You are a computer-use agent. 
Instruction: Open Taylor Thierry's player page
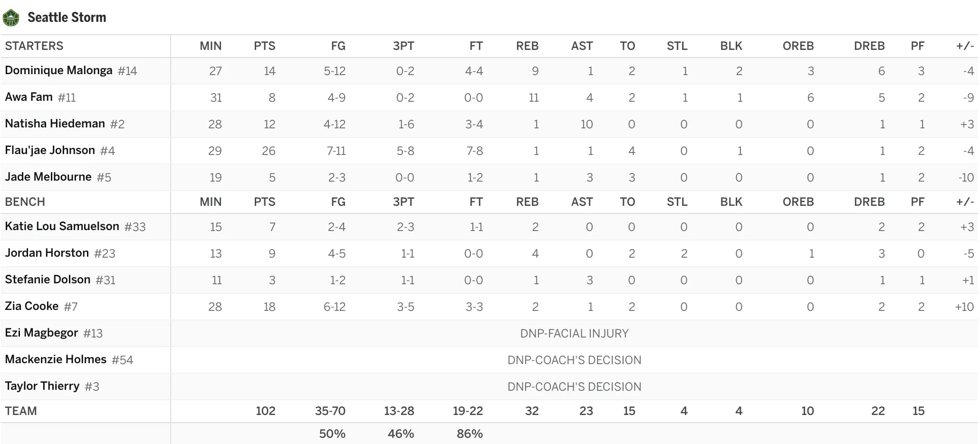[x=42, y=386]
